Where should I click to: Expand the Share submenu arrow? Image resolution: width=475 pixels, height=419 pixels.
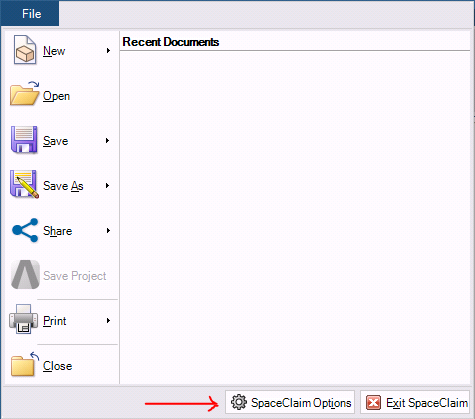(108, 231)
